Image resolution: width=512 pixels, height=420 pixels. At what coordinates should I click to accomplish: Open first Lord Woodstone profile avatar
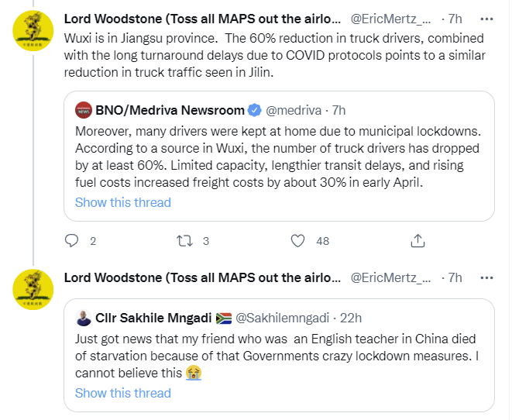tap(33, 31)
